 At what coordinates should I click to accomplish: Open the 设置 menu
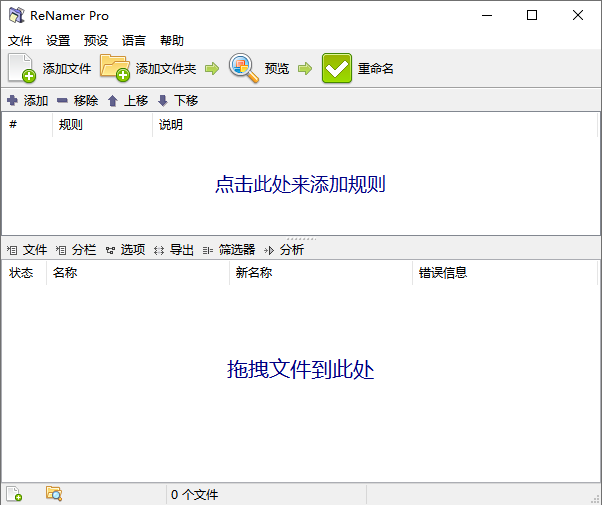[58, 40]
